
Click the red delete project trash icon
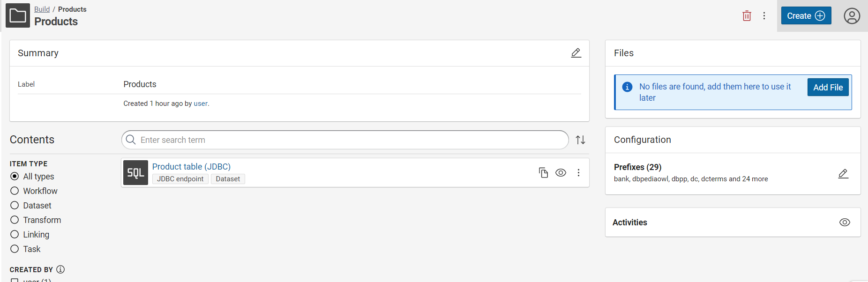point(747,16)
